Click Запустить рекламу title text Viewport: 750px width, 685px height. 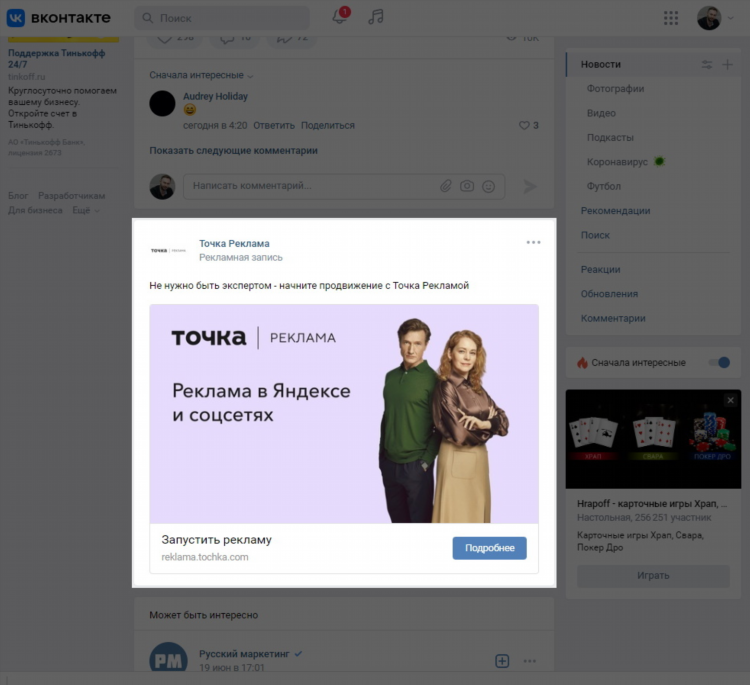point(217,540)
